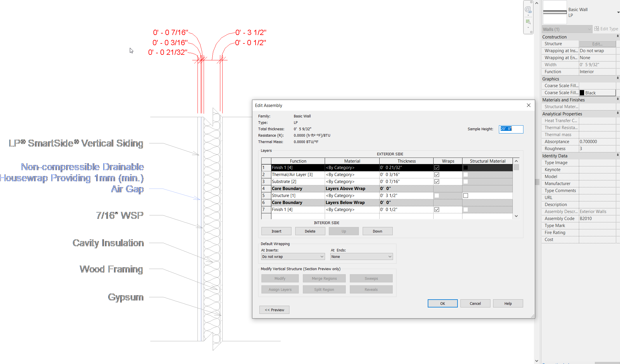Toggle Wraps checkbox for Finish 1 row 7
This screenshot has width=620, height=364.
click(437, 210)
